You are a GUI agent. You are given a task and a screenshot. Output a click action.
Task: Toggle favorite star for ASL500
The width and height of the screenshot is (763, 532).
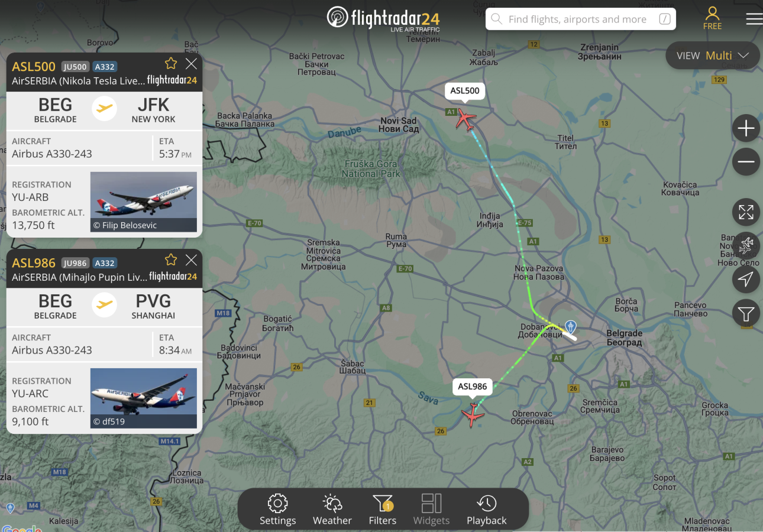[x=171, y=63]
